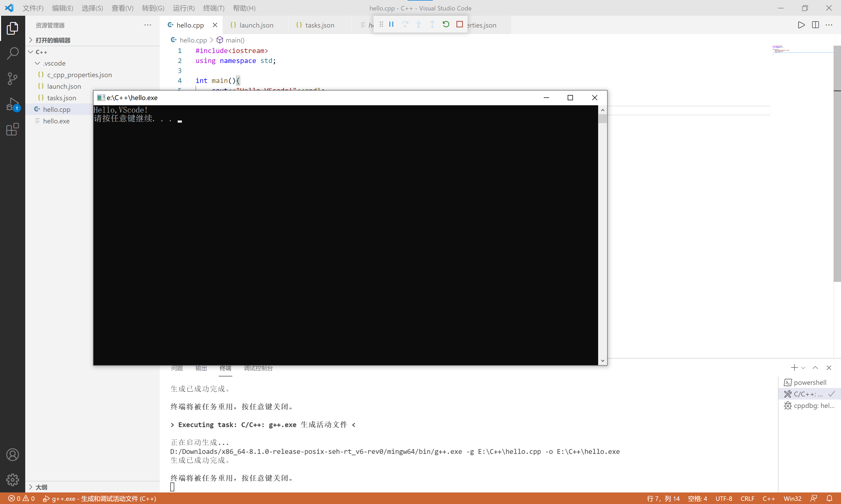Switch to the launch.json tab

point(256,25)
